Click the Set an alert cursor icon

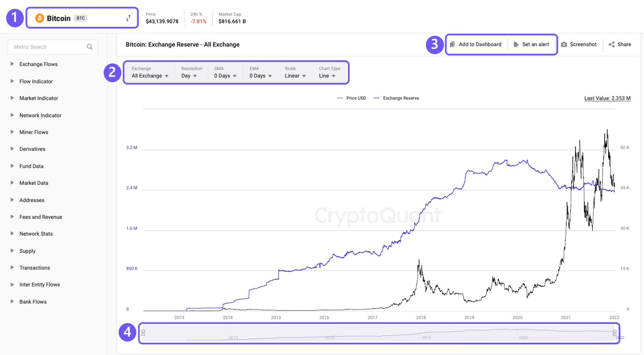(x=516, y=45)
